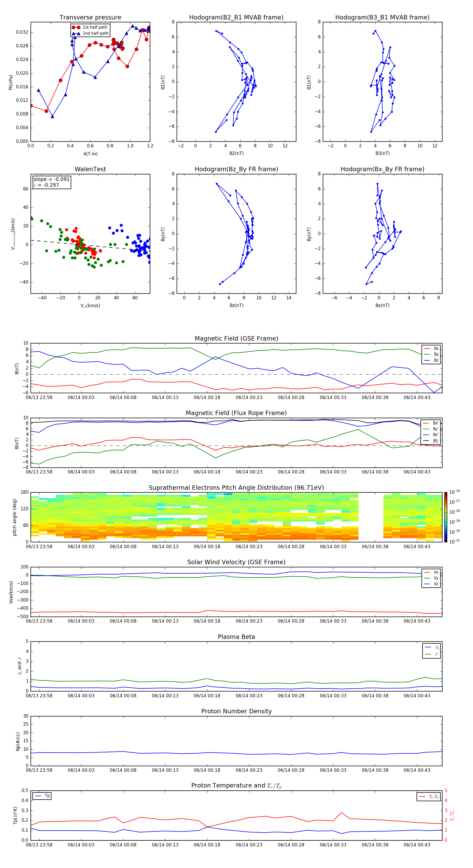Image resolution: width=473 pixels, height=868 pixels.
Task: Click "06/13 23:58" tick under GSE Magnetic Field
Action: pyautogui.click(x=39, y=398)
